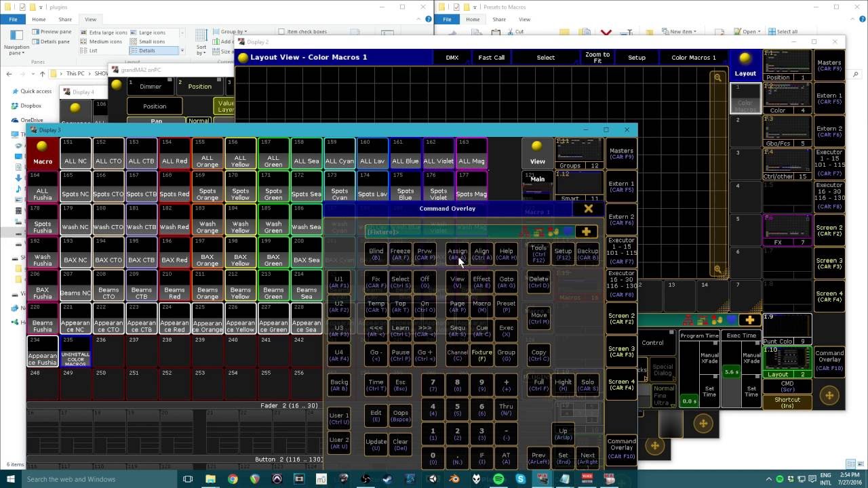868x488 pixels.
Task: Toggle Solo key in Command Overlay
Action: tap(587, 385)
